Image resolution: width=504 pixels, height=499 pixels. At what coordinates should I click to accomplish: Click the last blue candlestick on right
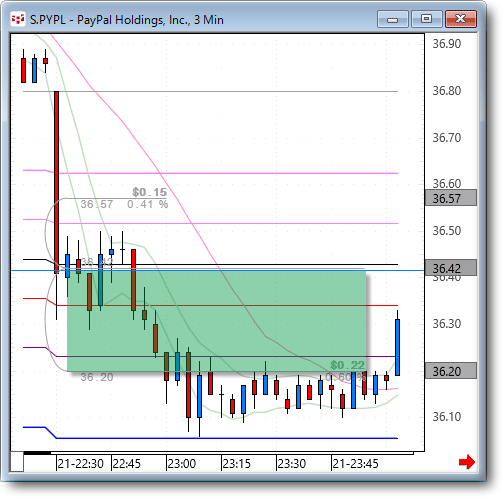pos(398,347)
